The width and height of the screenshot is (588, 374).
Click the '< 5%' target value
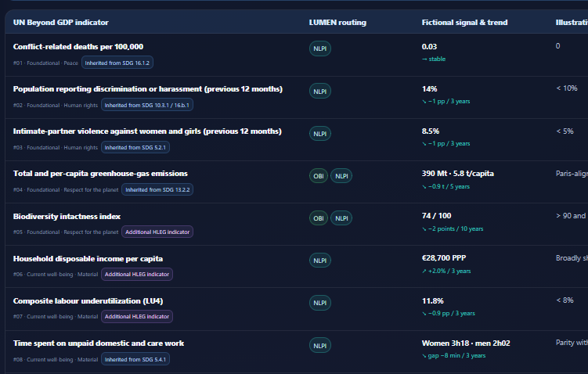point(565,131)
